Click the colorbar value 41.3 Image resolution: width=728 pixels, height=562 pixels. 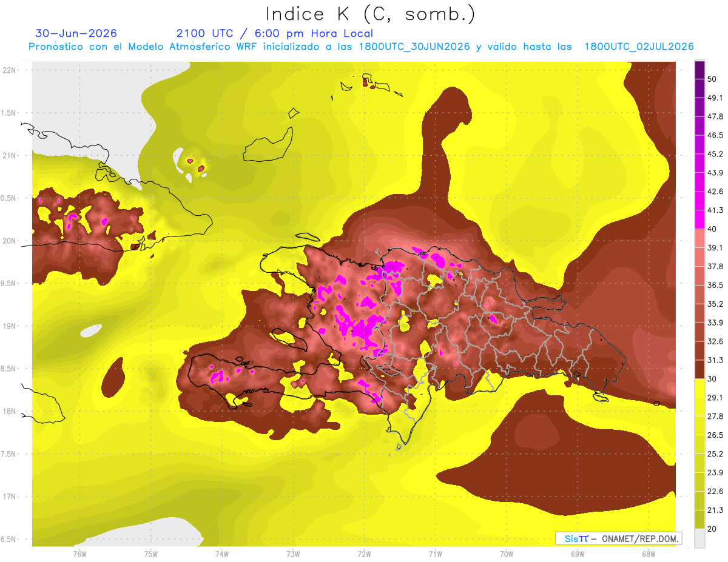715,210
